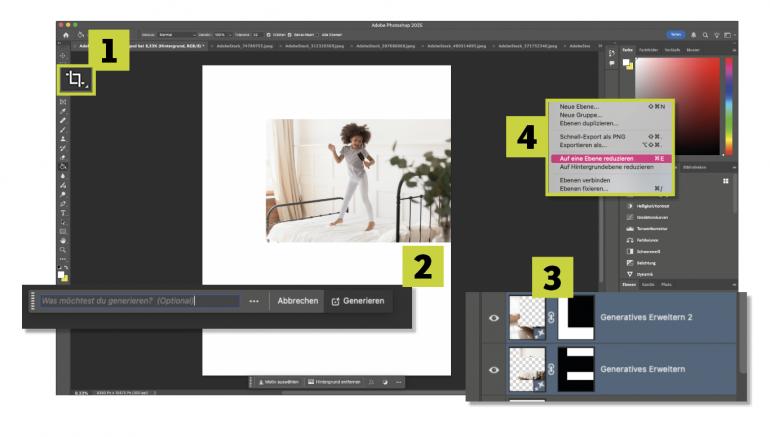Open the workspace switcher dropdown
The height and width of the screenshot is (437, 770).
[728, 35]
